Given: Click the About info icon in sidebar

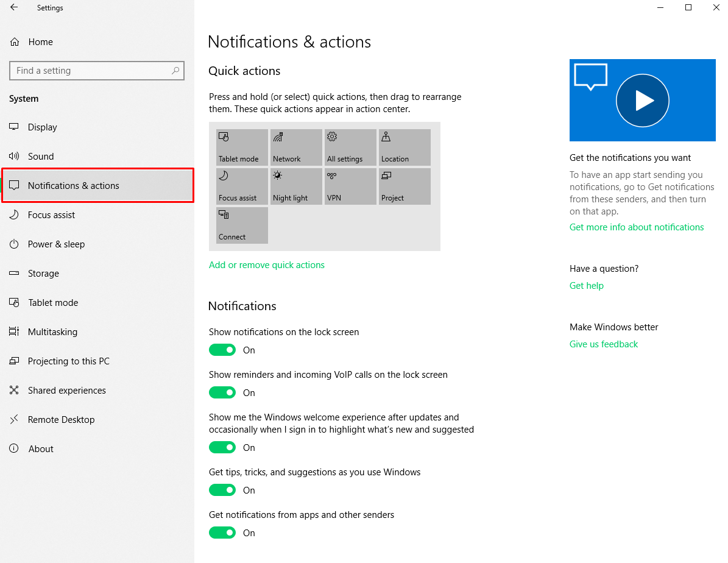Looking at the screenshot, I should click(x=14, y=448).
